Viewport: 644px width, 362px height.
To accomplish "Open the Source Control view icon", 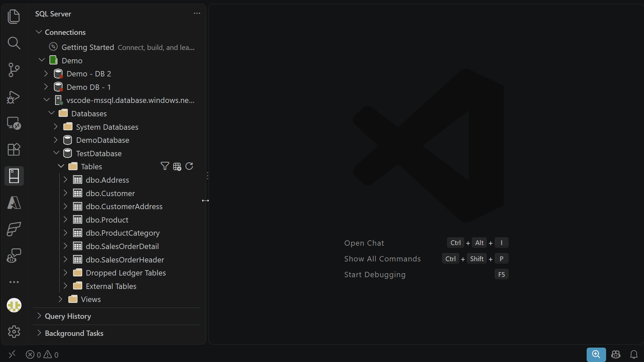I will click(x=14, y=70).
